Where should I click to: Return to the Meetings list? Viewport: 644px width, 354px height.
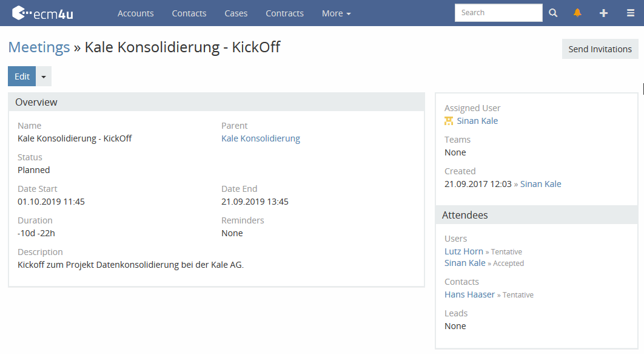point(38,47)
